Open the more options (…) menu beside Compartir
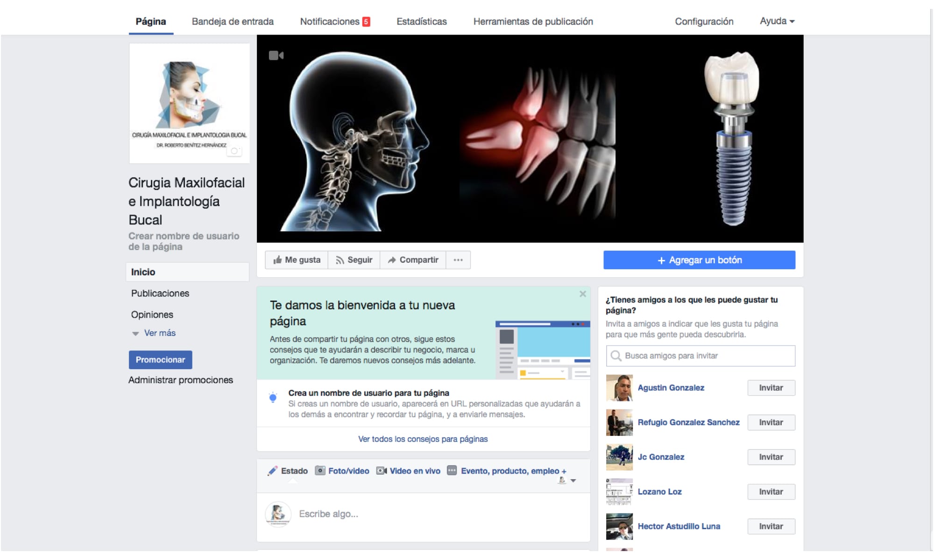Viewport: 934px width, 560px height. point(458,260)
